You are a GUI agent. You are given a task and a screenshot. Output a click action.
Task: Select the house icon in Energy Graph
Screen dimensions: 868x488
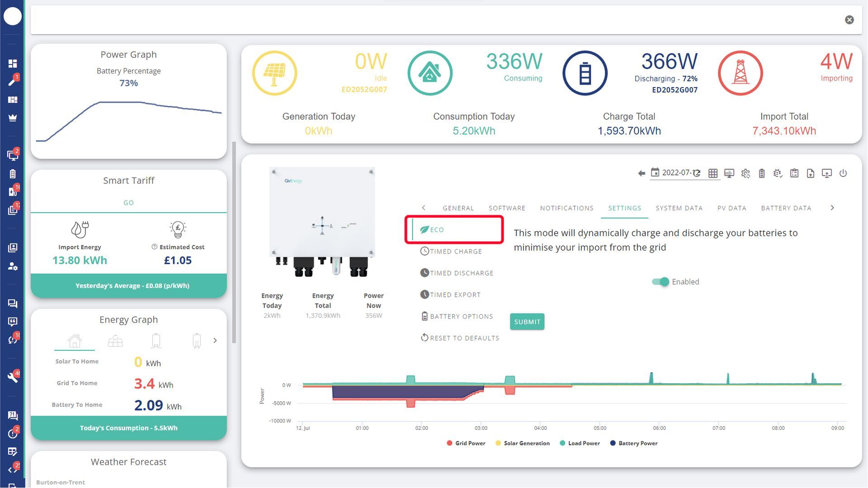click(x=75, y=341)
